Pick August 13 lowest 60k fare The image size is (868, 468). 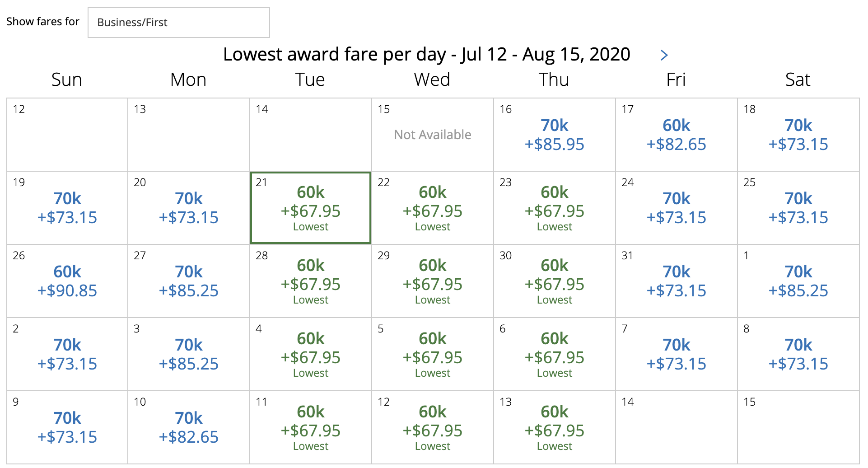tap(555, 427)
